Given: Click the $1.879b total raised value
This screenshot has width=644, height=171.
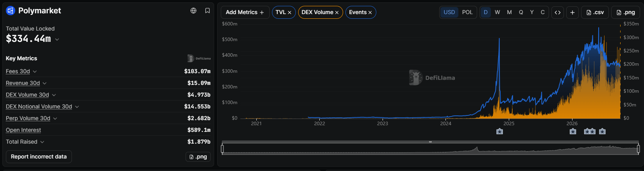Looking at the screenshot, I should pos(199,142).
